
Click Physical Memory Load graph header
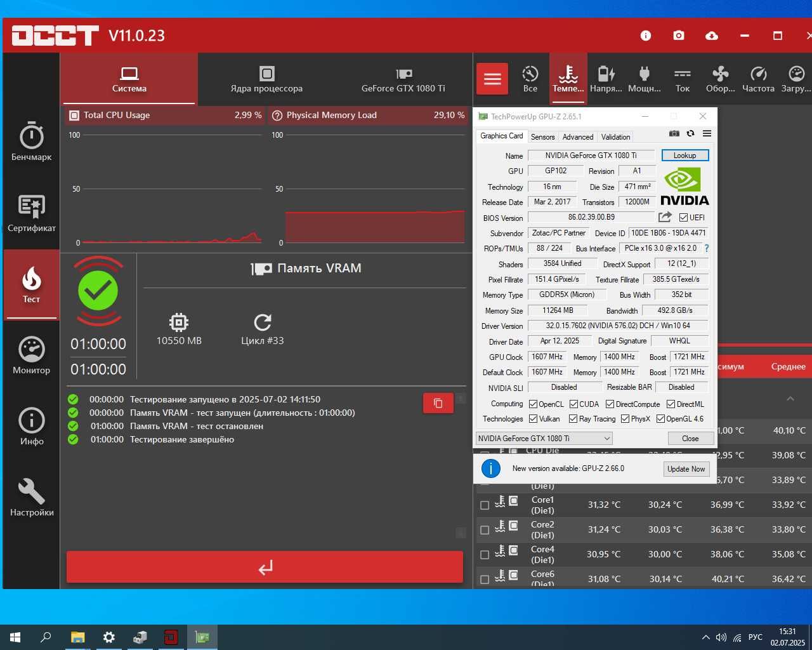pos(367,115)
